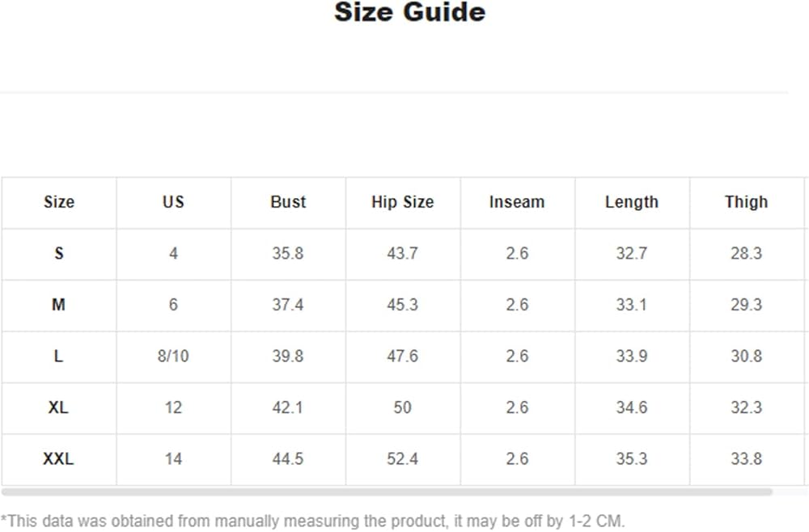
Task: Select the XL size row label
Action: pos(58,407)
